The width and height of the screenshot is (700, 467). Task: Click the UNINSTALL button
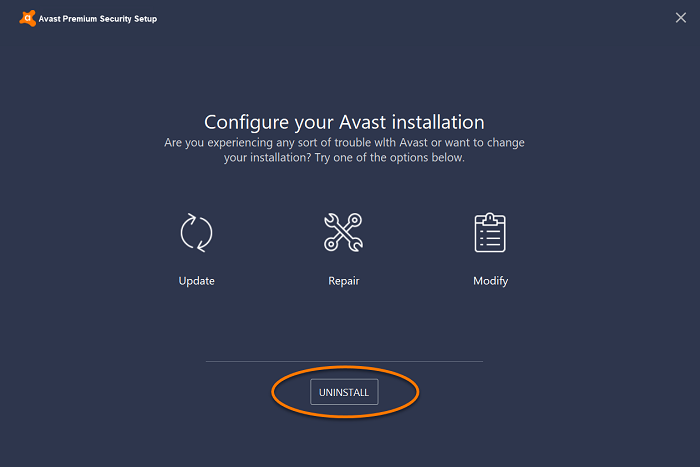344,392
